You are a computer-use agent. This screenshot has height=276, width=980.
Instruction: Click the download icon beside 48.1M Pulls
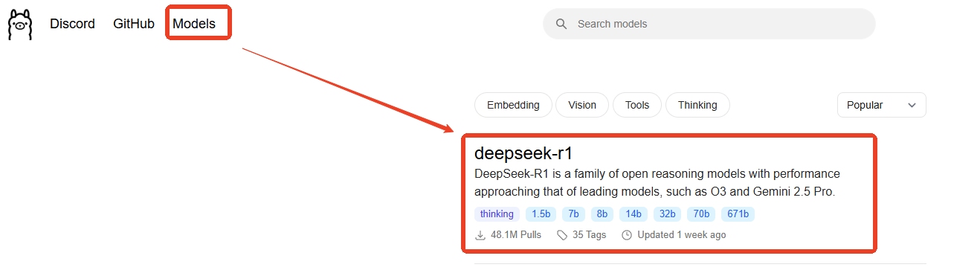[x=480, y=235]
